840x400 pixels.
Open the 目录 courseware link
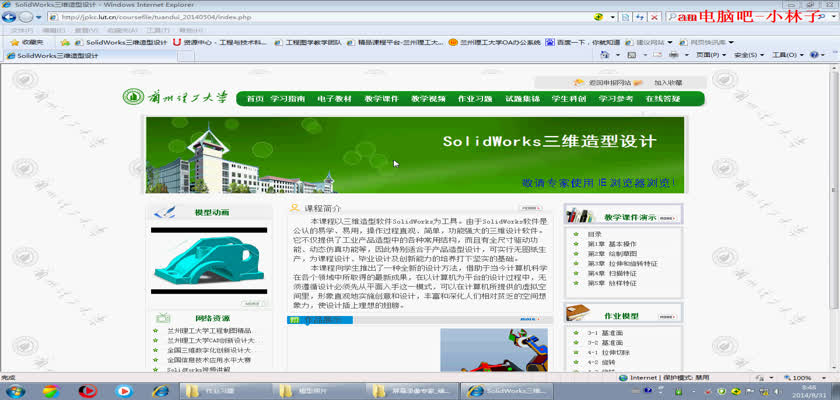[594, 235]
